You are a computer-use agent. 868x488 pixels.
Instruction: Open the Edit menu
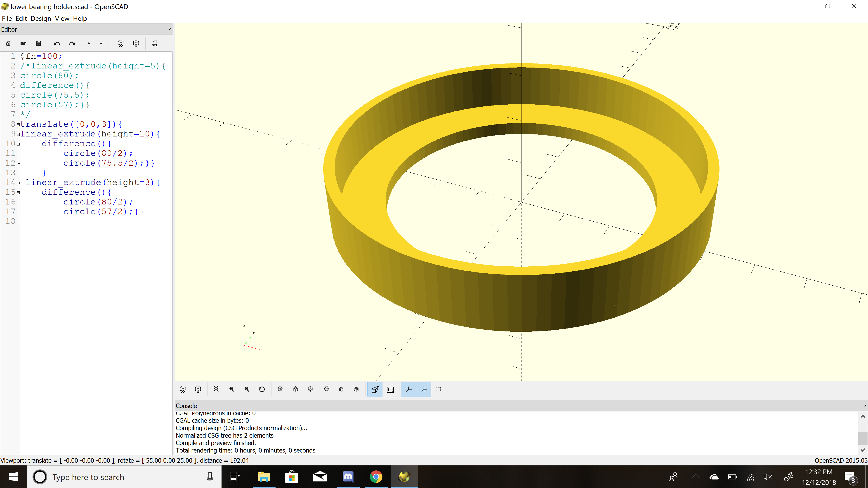coord(21,19)
